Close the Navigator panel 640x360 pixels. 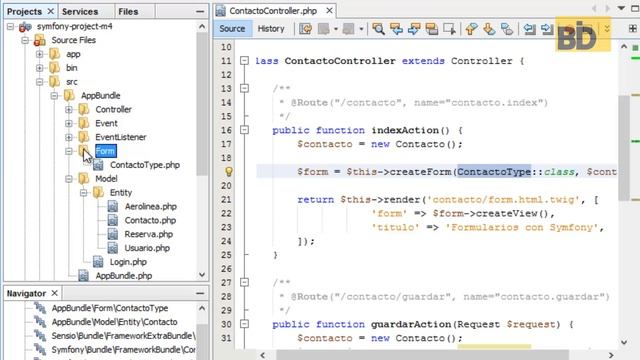pos(54,293)
